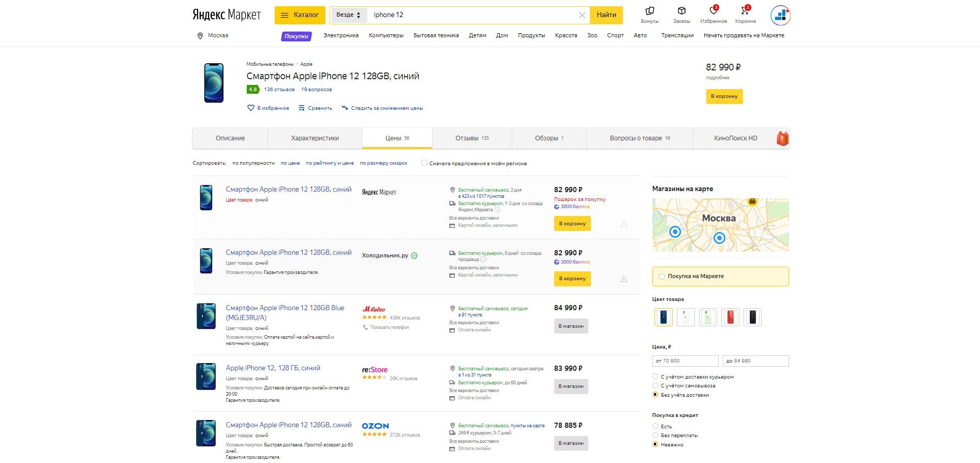Screen dimensions: 980x463
Task: Open 19 вопросов link
Action: pyautogui.click(x=317, y=90)
